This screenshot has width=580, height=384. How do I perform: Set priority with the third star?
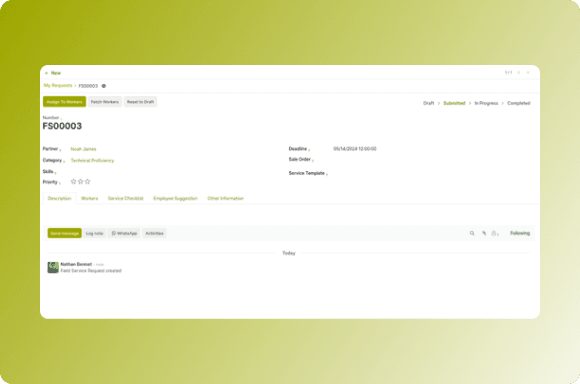(x=87, y=182)
